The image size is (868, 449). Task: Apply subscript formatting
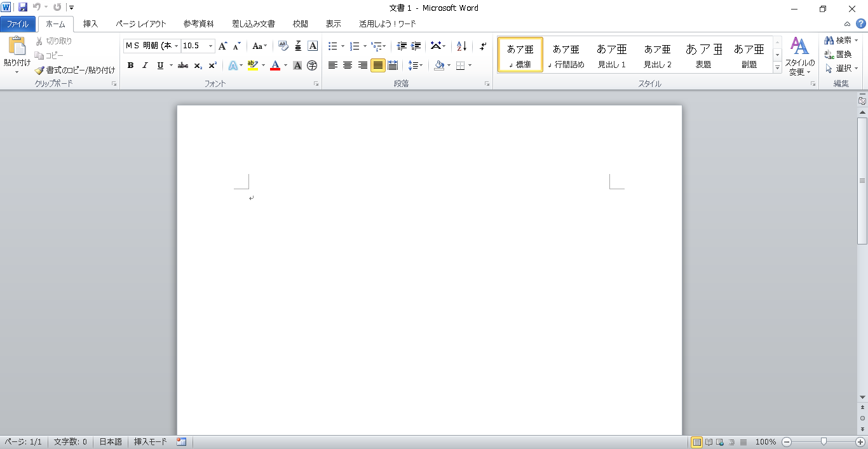[x=198, y=65]
